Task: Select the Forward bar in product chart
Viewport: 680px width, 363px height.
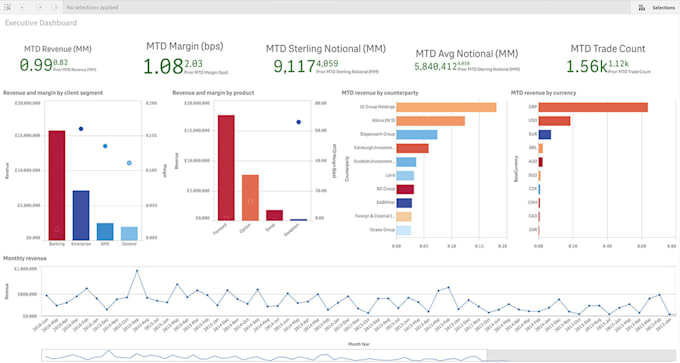Action: point(226,168)
